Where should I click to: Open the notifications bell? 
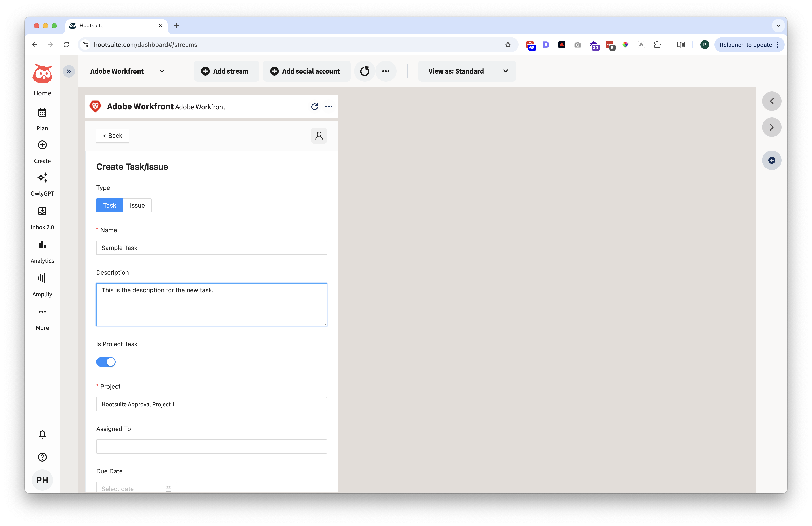(x=42, y=434)
